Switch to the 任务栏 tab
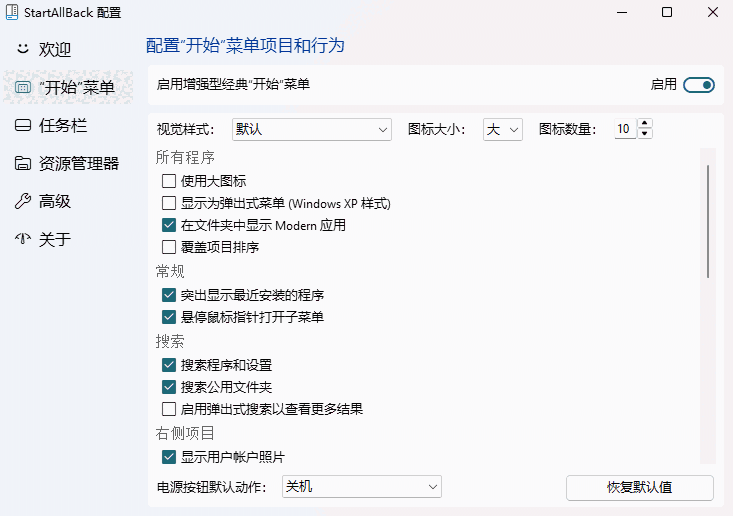The image size is (733, 516). click(63, 125)
